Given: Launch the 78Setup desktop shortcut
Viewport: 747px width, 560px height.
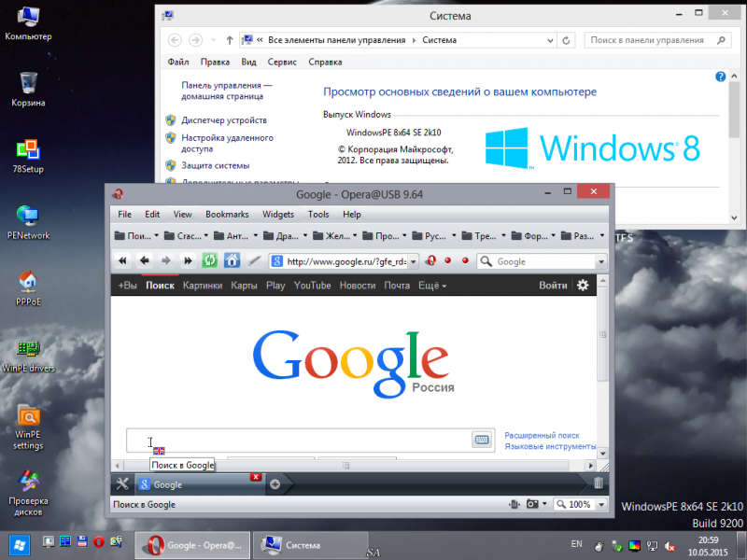Looking at the screenshot, I should coord(28,156).
